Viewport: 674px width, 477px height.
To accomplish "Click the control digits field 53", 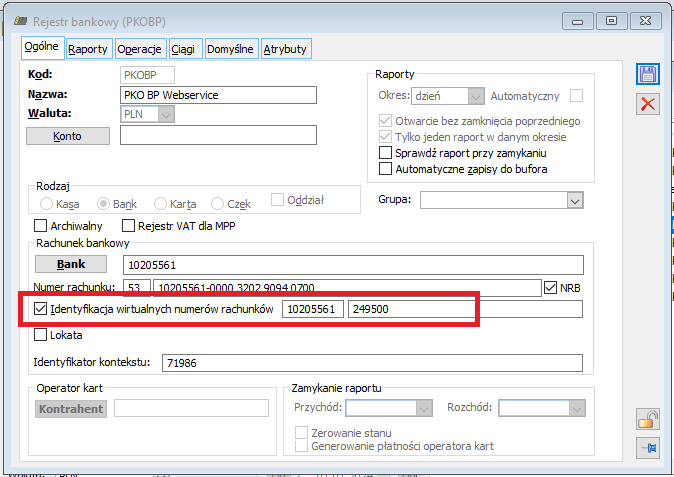I will pos(137,287).
